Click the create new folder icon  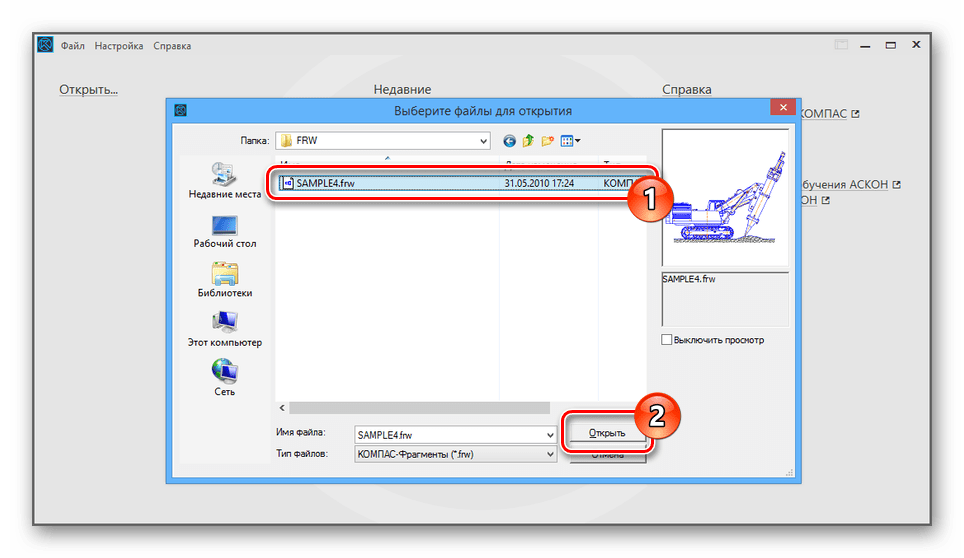point(547,141)
